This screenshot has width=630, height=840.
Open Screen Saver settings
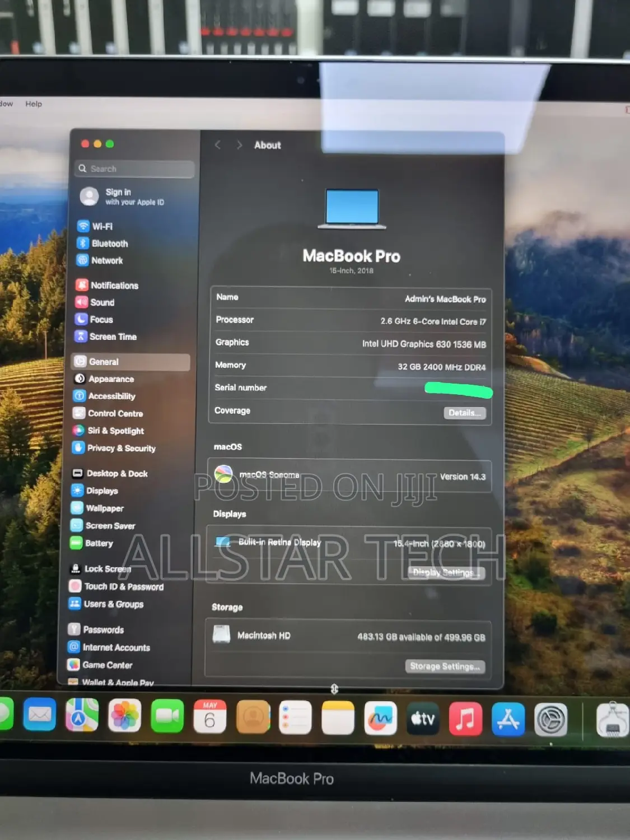tap(103, 525)
